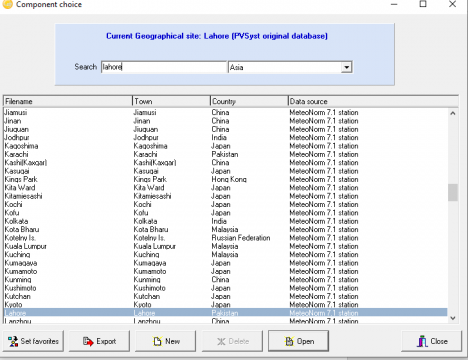
Task: Select the Lanzhou row
Action: click(225, 321)
